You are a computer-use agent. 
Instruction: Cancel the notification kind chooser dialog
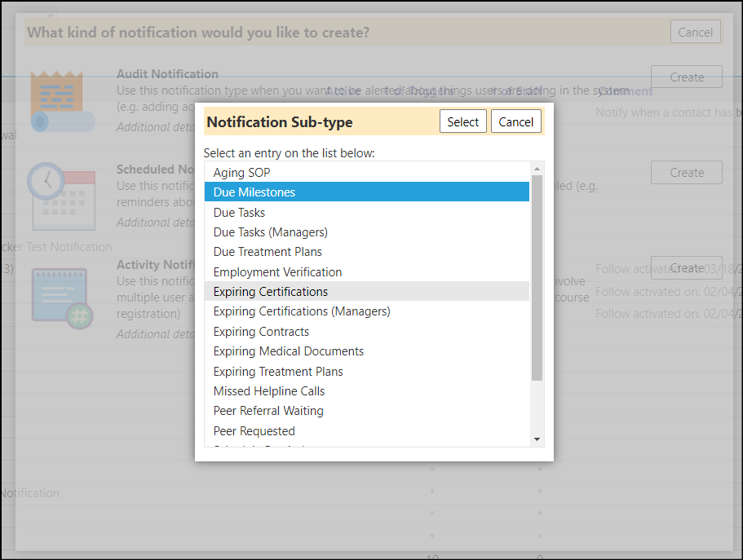695,33
